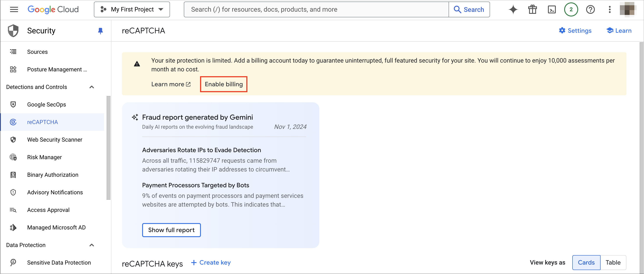The image size is (644, 274).
Task: Click 'Payment Processors Targeted by Bots' heading
Action: [195, 185]
